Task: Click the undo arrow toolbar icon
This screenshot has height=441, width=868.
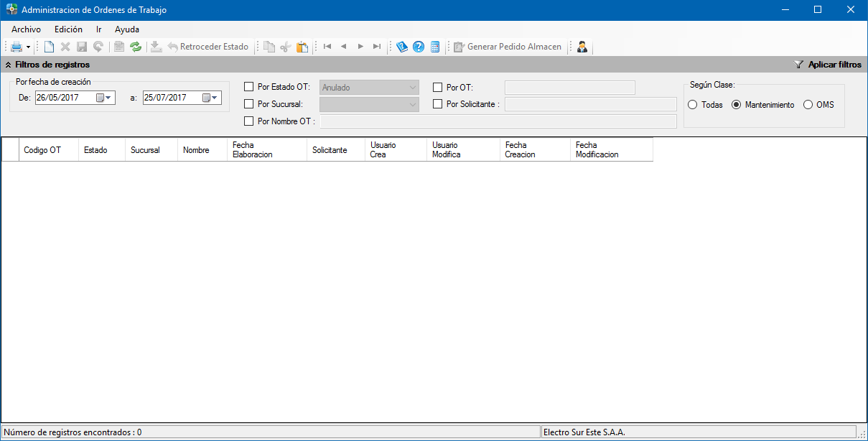Action: (98, 47)
